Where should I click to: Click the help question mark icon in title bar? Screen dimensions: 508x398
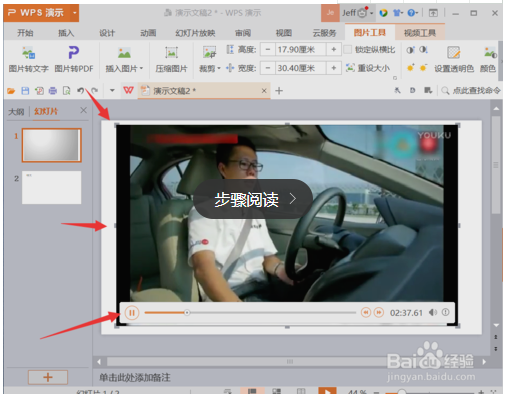click(411, 13)
